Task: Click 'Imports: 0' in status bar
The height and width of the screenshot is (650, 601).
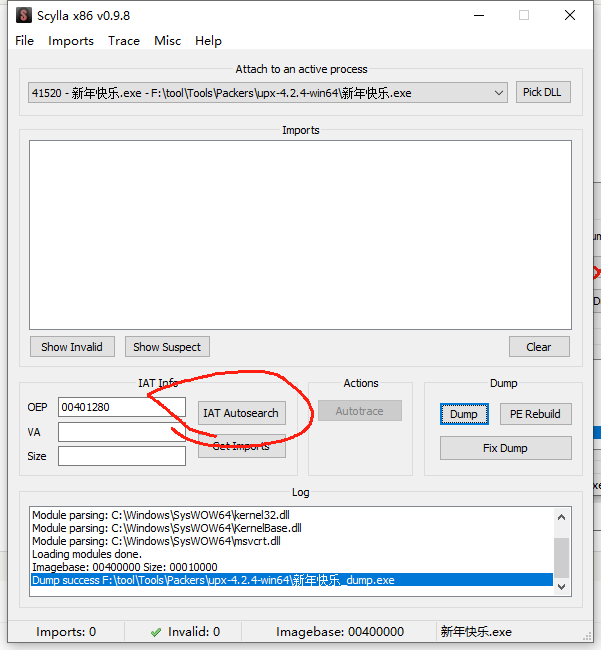Action: [x=66, y=632]
